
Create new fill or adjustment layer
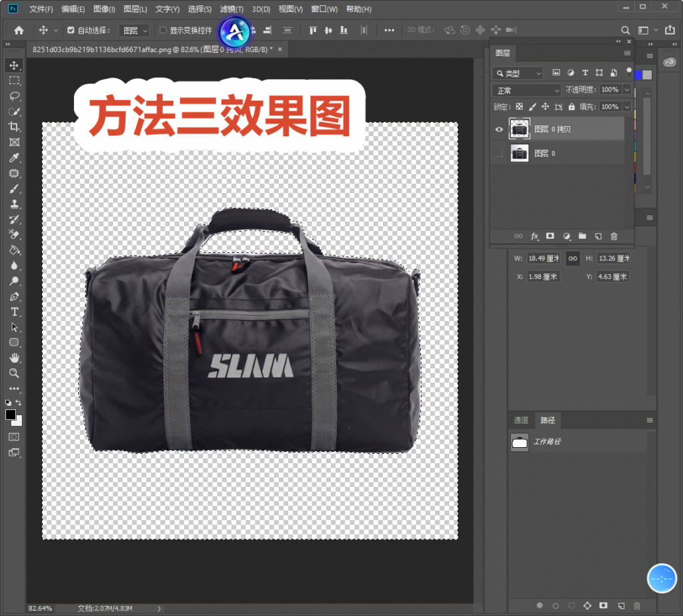567,236
